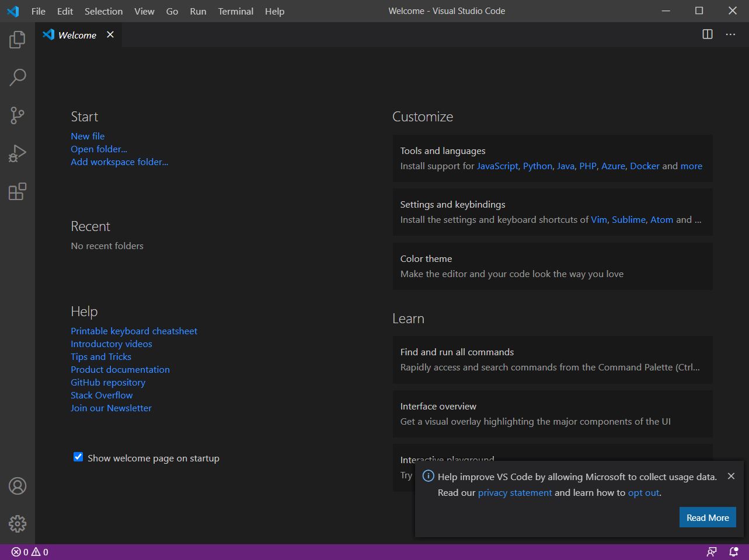Install JavaScript language support

click(x=497, y=166)
